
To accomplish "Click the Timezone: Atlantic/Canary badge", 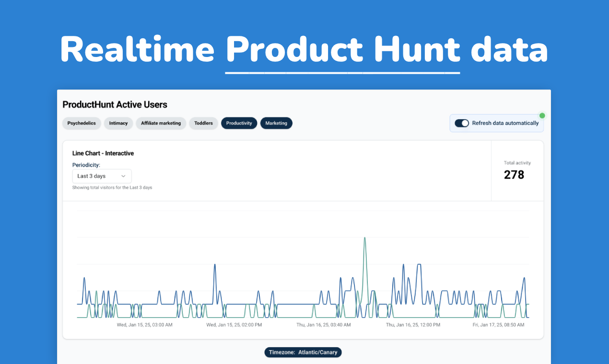I will coord(303,352).
